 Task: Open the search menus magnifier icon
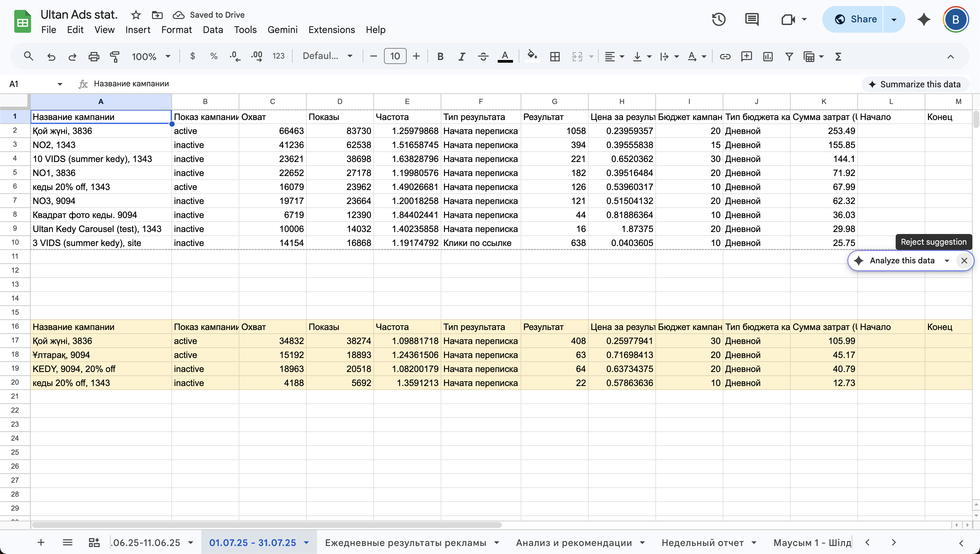(x=28, y=56)
